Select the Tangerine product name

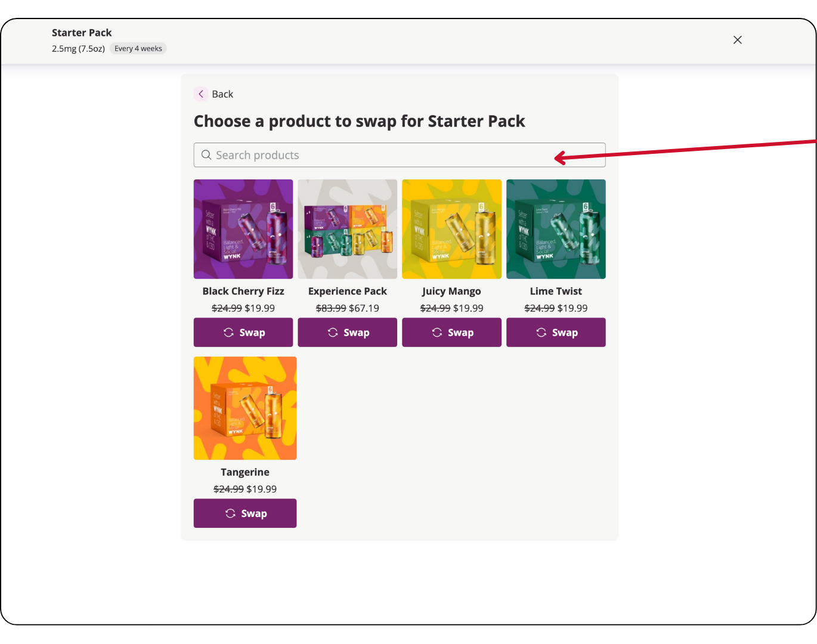tap(245, 472)
